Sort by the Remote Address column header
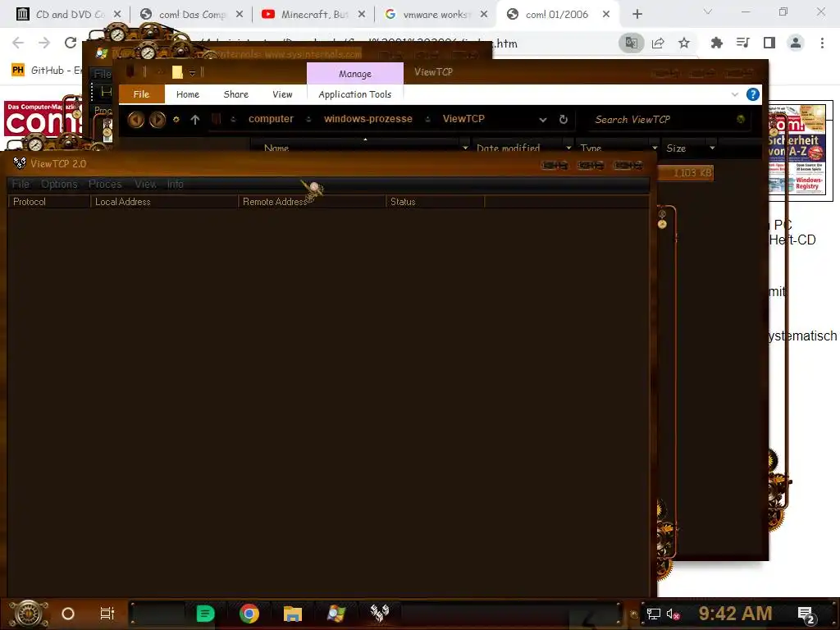Screen dimensions: 840x630 click(312, 202)
